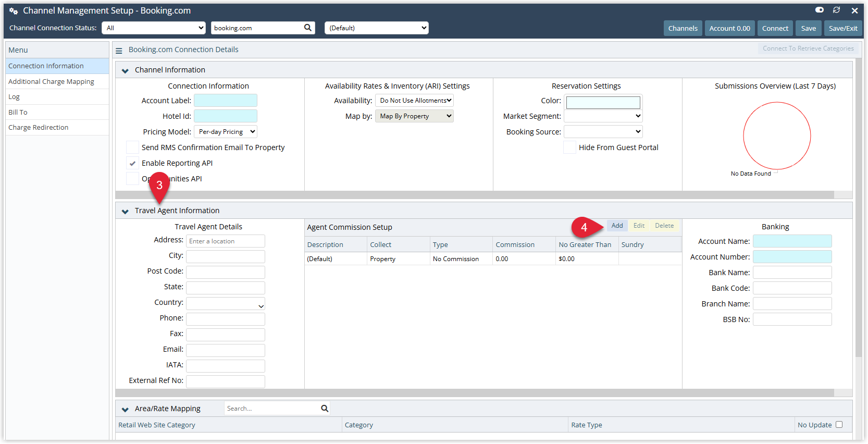Select Connection Information menu item

57,66
